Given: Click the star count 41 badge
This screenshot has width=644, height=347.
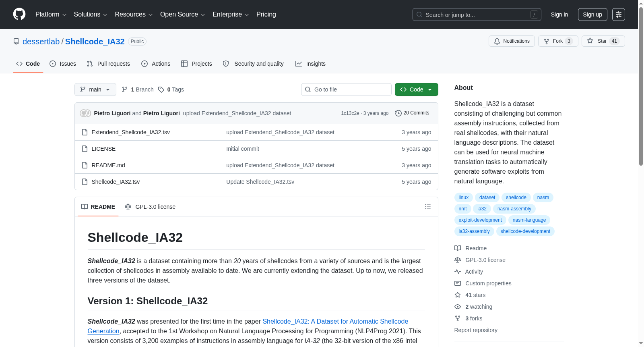Looking at the screenshot, I should tap(614, 41).
